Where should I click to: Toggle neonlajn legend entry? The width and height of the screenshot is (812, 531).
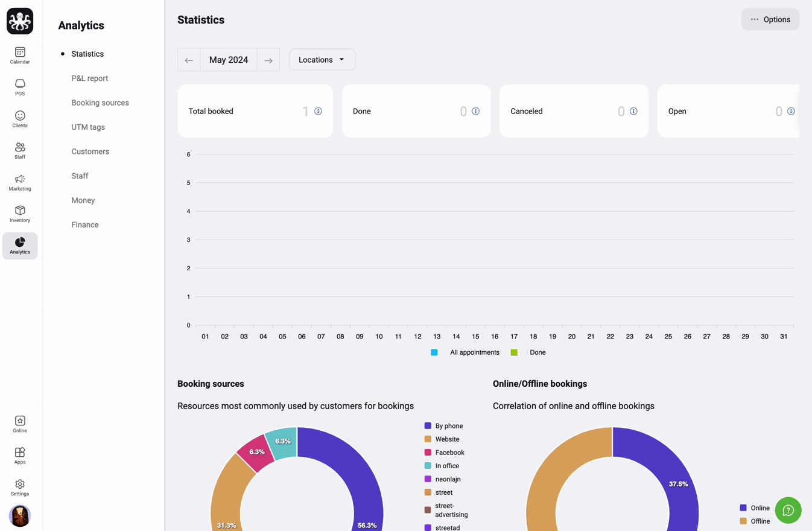point(442,479)
